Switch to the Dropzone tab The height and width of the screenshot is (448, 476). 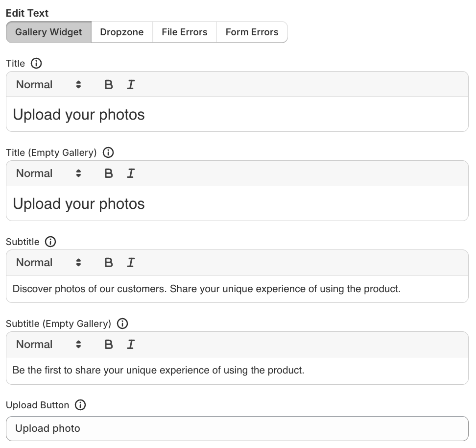click(122, 32)
